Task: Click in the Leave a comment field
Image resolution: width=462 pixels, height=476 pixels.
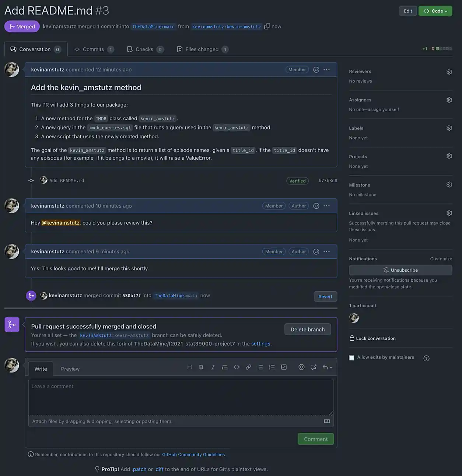Action: pos(181,397)
